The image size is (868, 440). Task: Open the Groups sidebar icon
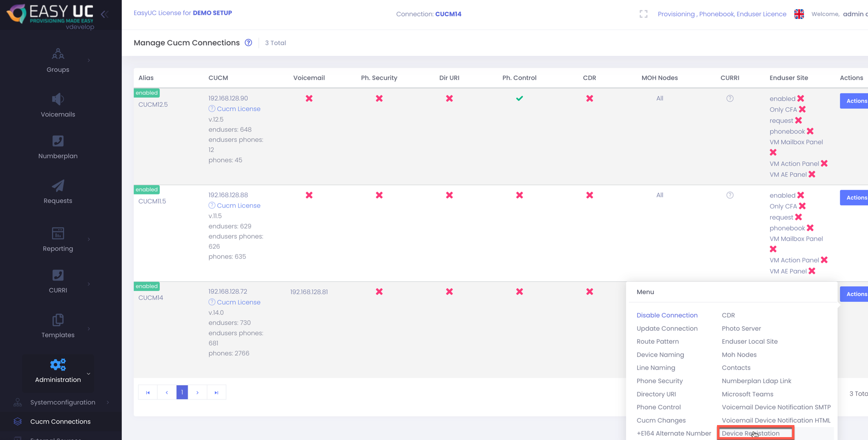click(58, 54)
